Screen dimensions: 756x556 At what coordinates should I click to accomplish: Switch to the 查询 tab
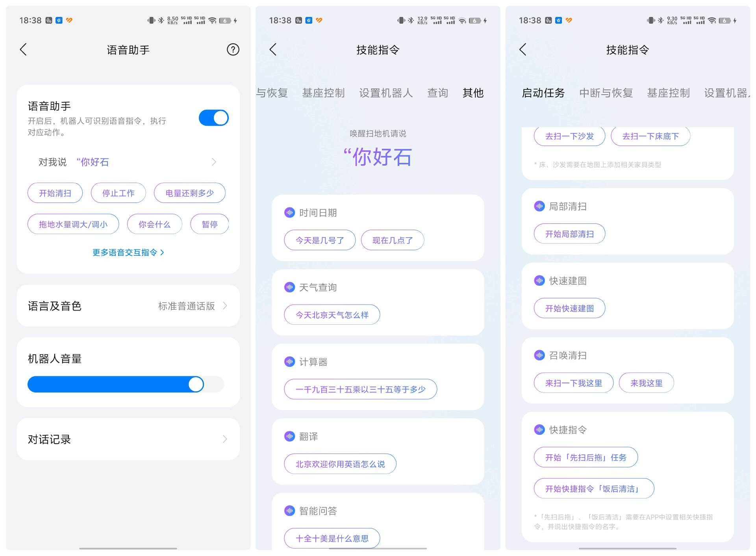[x=437, y=93]
